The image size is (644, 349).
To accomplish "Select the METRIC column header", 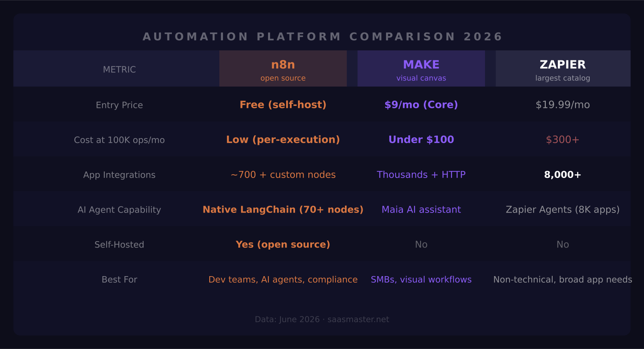I will coord(120,70).
